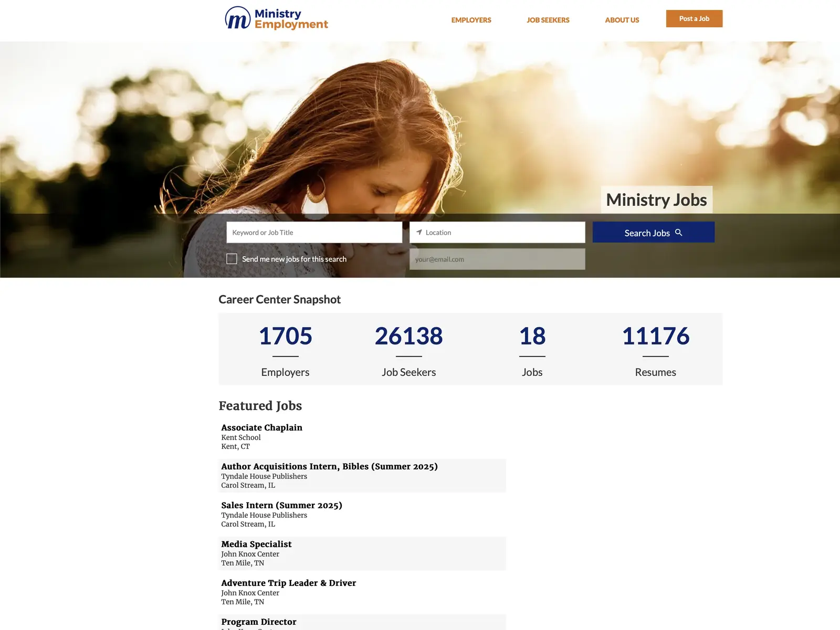The image size is (840, 630).
Task: Click the 'Featured Jobs' heading
Action: [260, 406]
